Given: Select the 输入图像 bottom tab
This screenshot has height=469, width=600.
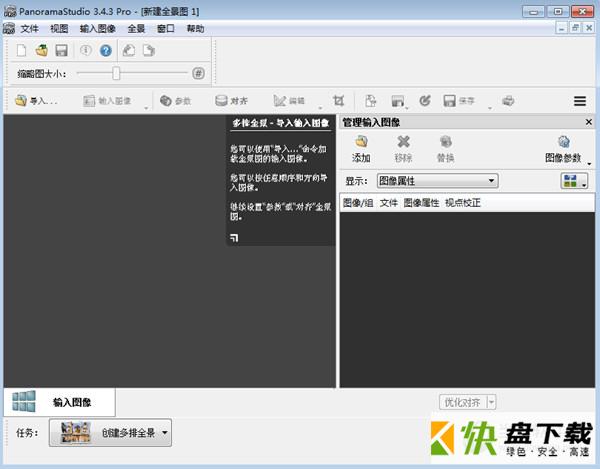Looking at the screenshot, I should pos(59,402).
